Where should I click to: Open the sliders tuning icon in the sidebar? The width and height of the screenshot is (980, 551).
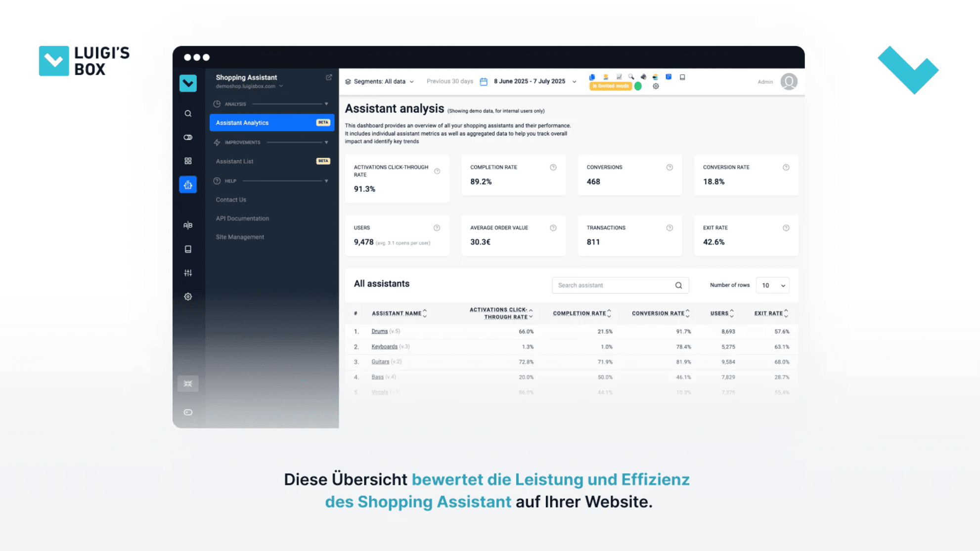[x=188, y=273]
